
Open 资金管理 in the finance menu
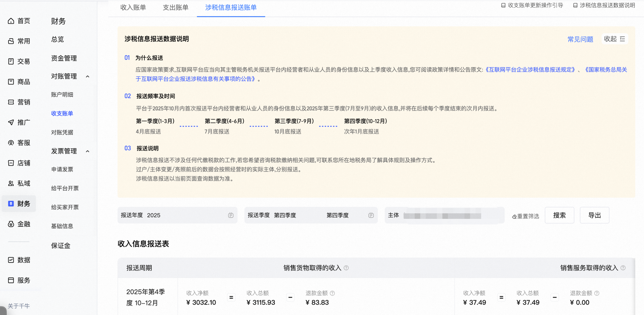64,58
